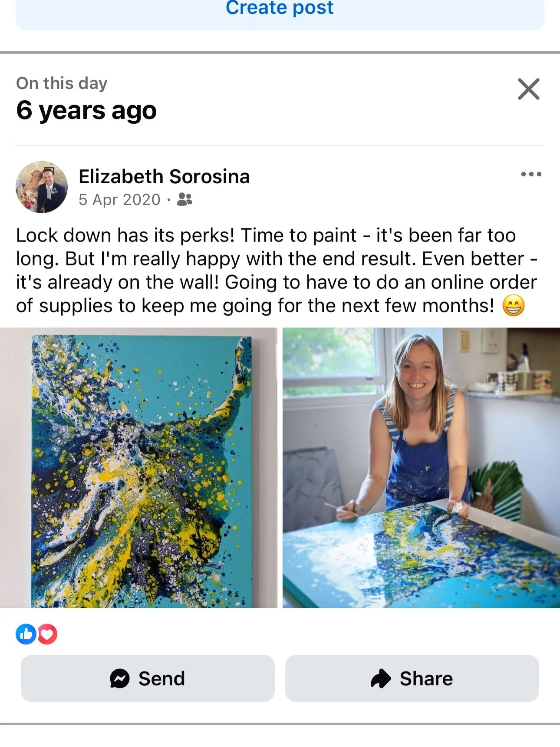The width and height of the screenshot is (560, 747).
Task: Click the 6 years ago heading
Action: (x=86, y=110)
